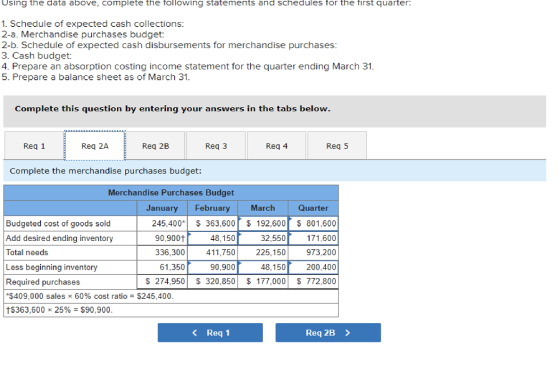Image resolution: width=560 pixels, height=373 pixels.
Task: Click the Budgeted cost of goods sold label
Action: pyautogui.click(x=58, y=223)
